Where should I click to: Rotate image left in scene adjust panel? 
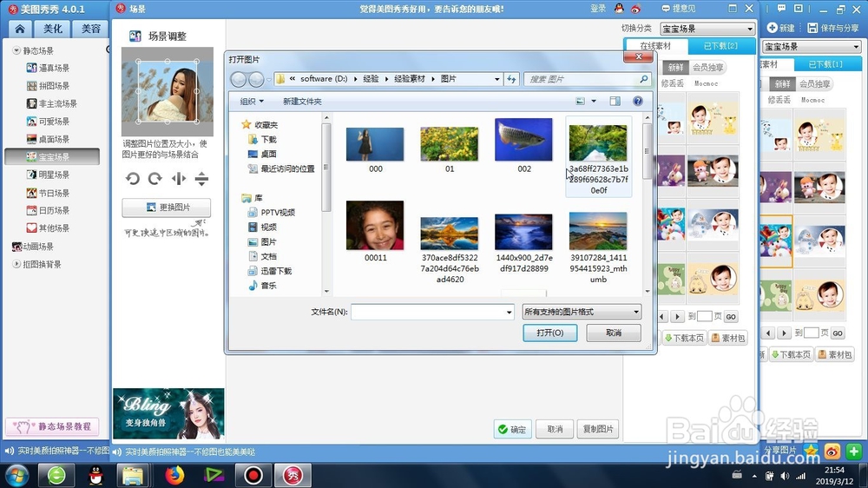click(x=132, y=179)
